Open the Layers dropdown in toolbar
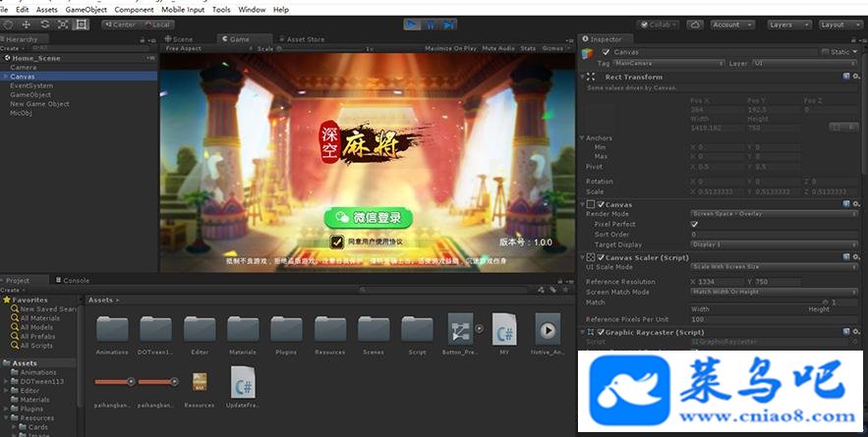This screenshot has height=437, width=868. click(x=789, y=25)
